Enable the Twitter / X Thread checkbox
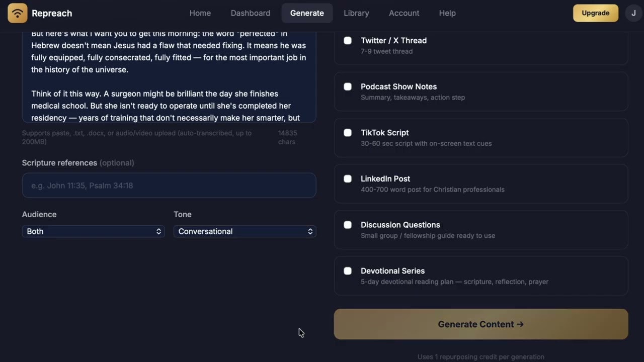Screen dimensions: 644x362 (348, 40)
